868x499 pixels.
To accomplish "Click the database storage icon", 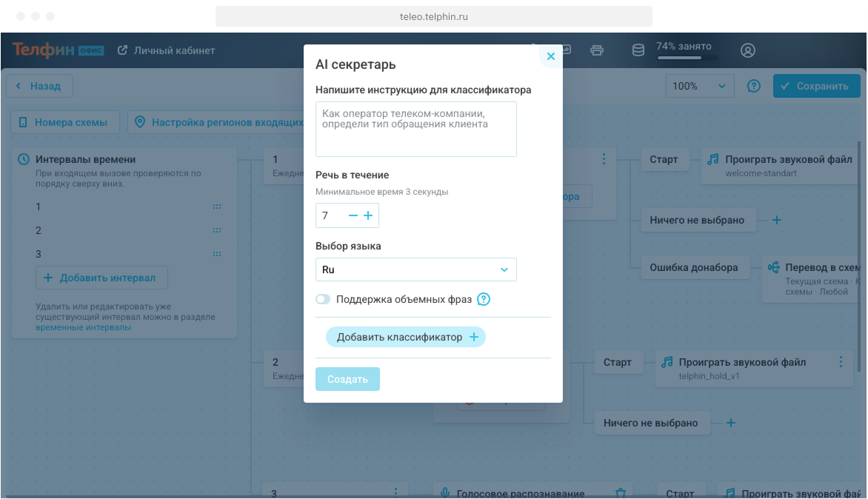I will coord(638,50).
